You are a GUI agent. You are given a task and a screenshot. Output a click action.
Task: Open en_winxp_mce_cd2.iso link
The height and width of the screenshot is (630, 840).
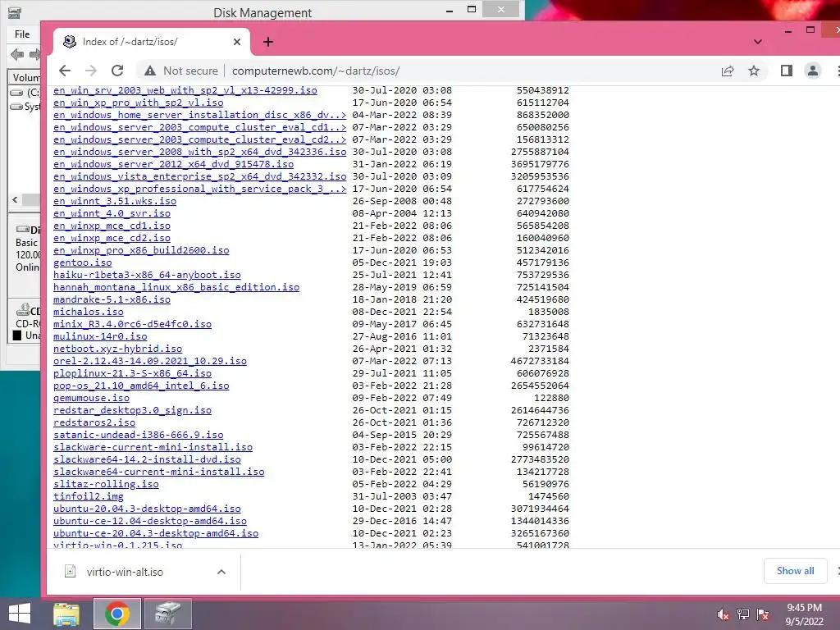(112, 238)
